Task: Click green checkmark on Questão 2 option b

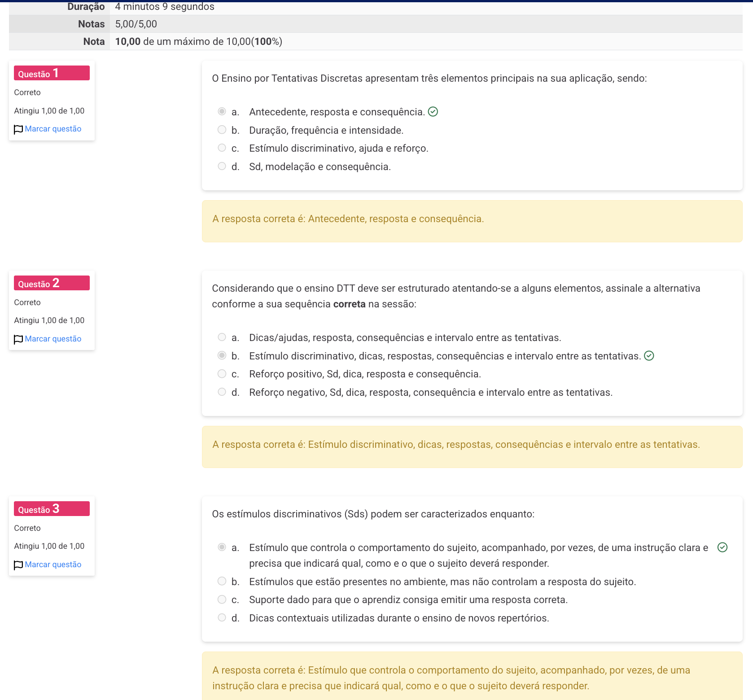Action: pyautogui.click(x=649, y=356)
